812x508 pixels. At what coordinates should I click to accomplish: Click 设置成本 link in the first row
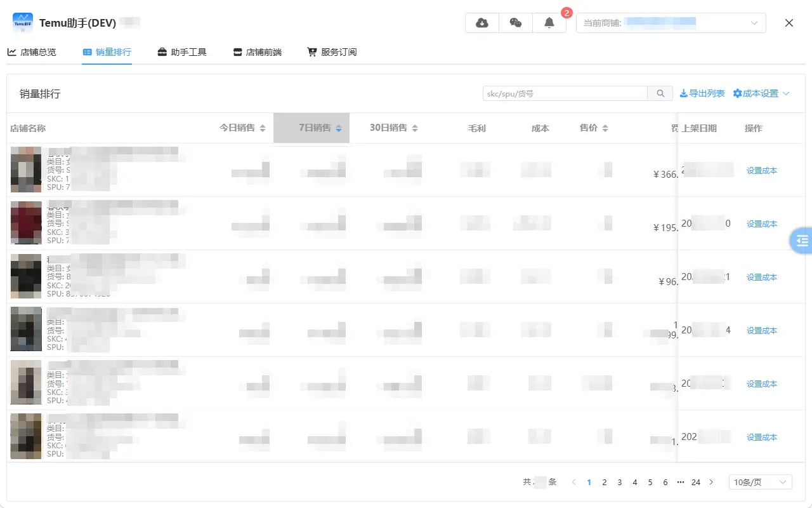pos(761,170)
